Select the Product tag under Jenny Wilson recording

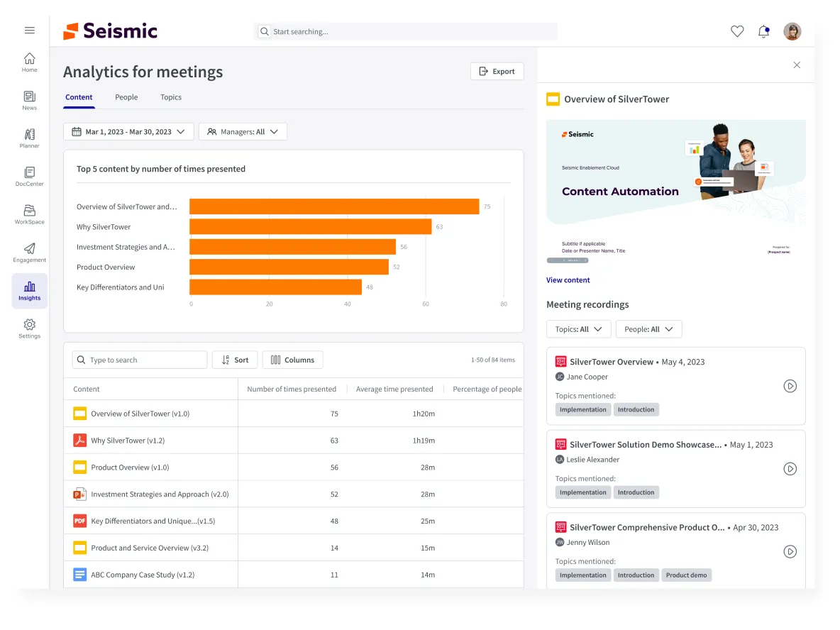click(686, 575)
